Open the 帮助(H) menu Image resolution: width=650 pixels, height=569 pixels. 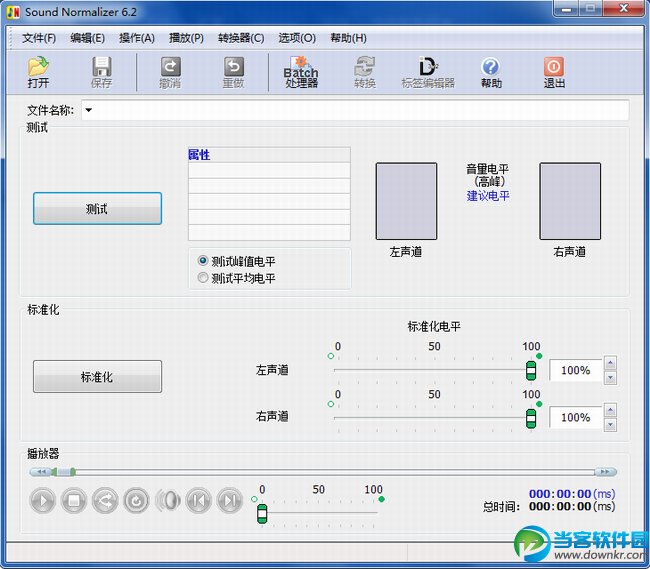point(348,38)
